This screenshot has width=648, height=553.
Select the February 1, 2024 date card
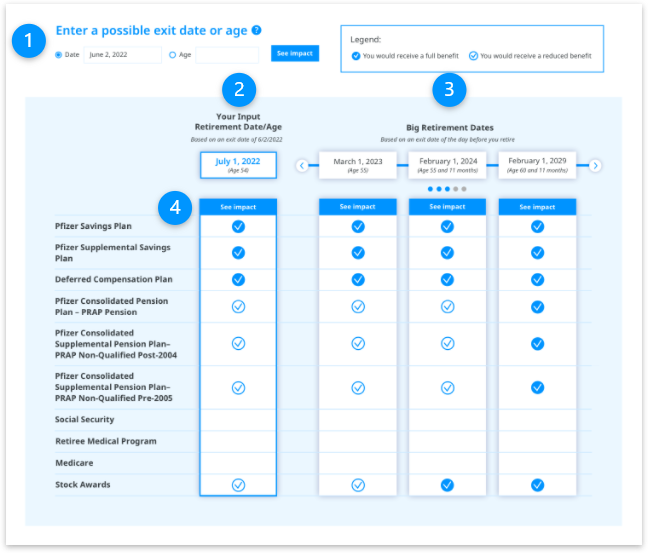[x=447, y=165]
